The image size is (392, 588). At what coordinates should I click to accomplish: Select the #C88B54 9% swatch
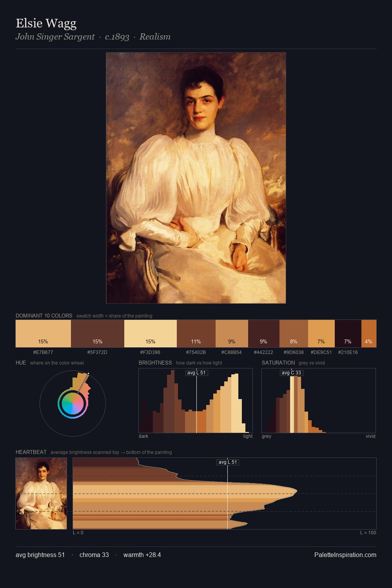[x=232, y=334]
